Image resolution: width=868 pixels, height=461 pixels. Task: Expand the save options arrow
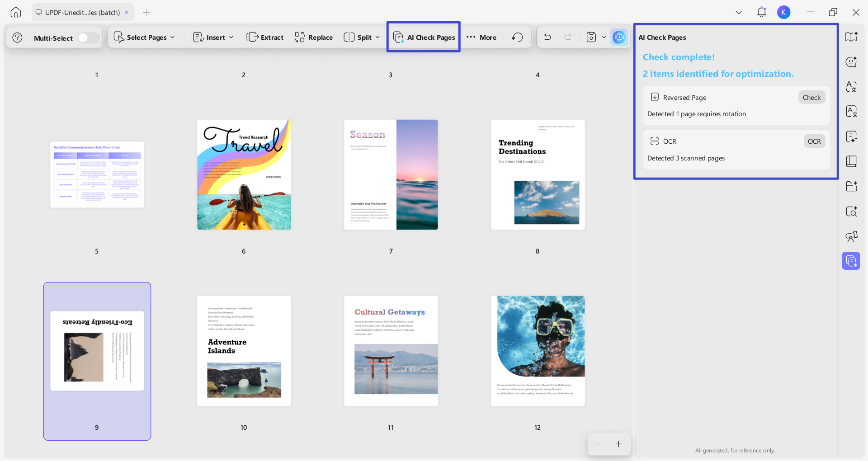tap(604, 37)
